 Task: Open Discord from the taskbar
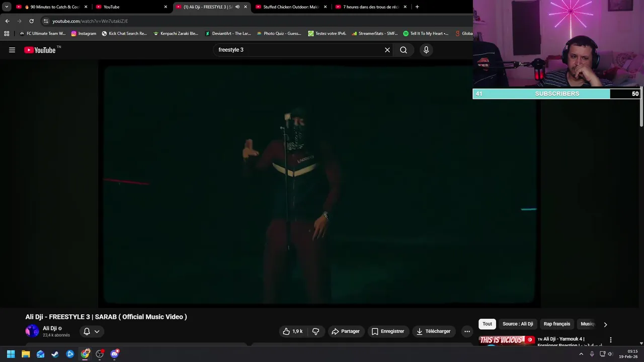[115, 354]
